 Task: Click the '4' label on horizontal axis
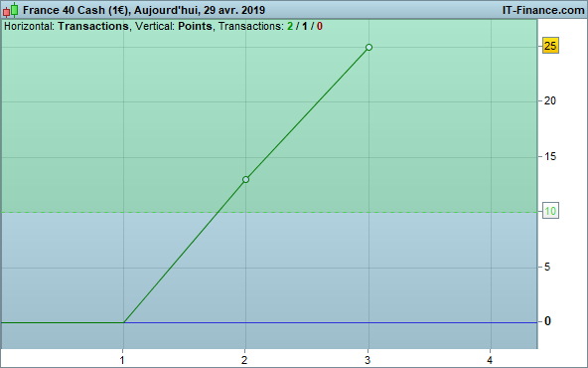(490, 360)
